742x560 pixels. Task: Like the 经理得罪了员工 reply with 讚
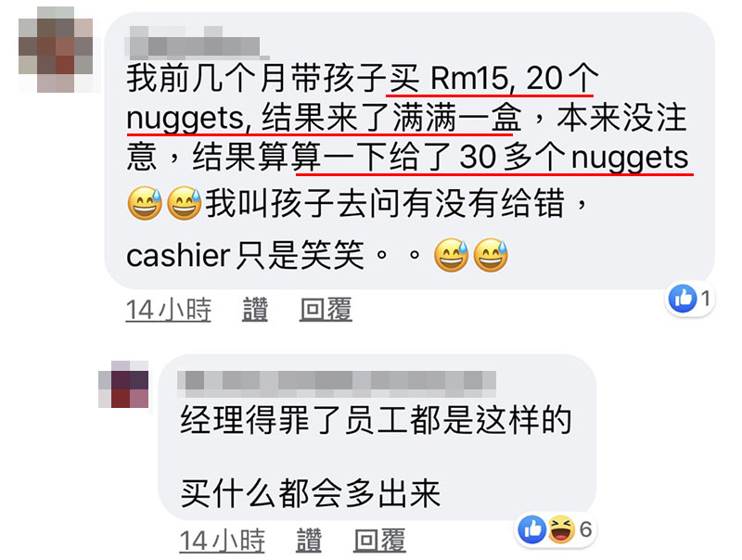(x=309, y=541)
